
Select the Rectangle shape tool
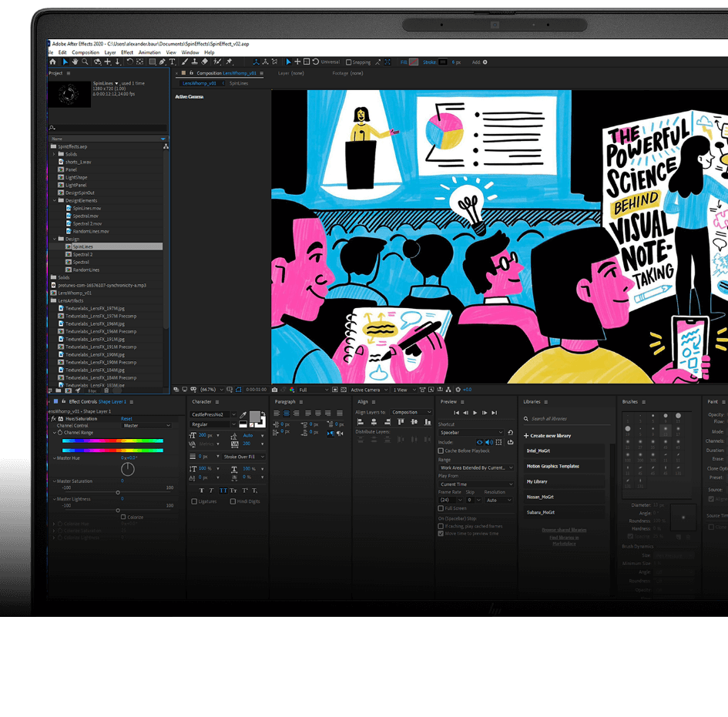click(x=152, y=62)
